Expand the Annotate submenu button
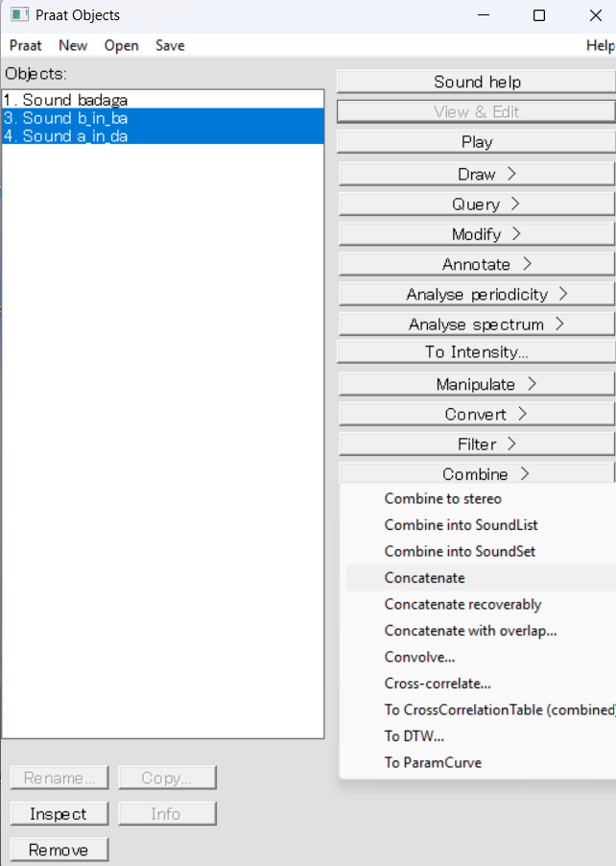This screenshot has width=616, height=866. tap(476, 264)
